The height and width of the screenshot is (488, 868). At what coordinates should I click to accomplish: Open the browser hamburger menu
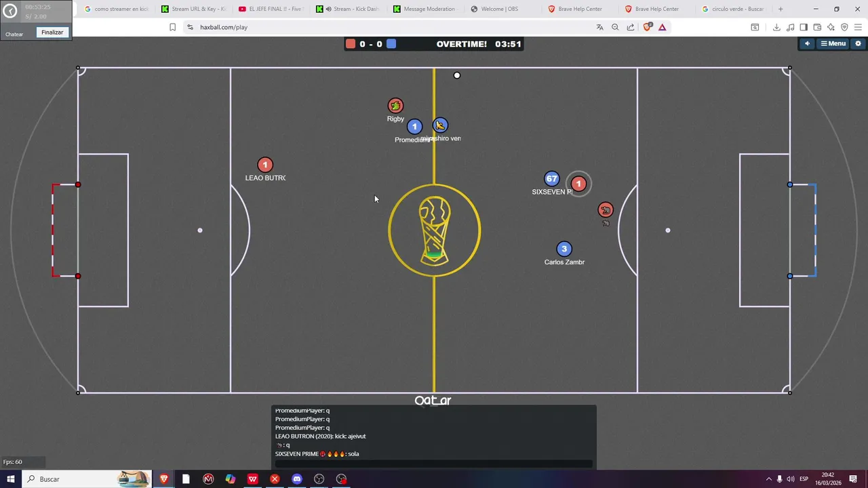coord(858,27)
